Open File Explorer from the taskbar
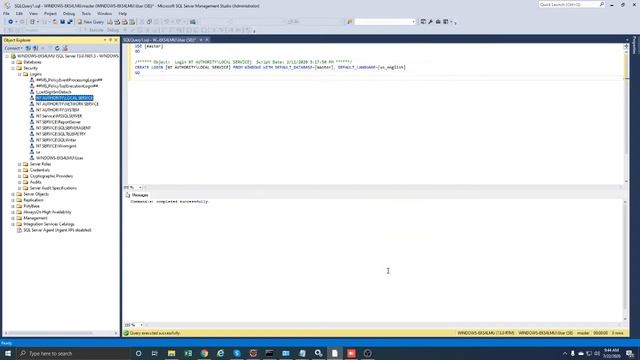The image size is (640, 360). pyautogui.click(x=171, y=353)
